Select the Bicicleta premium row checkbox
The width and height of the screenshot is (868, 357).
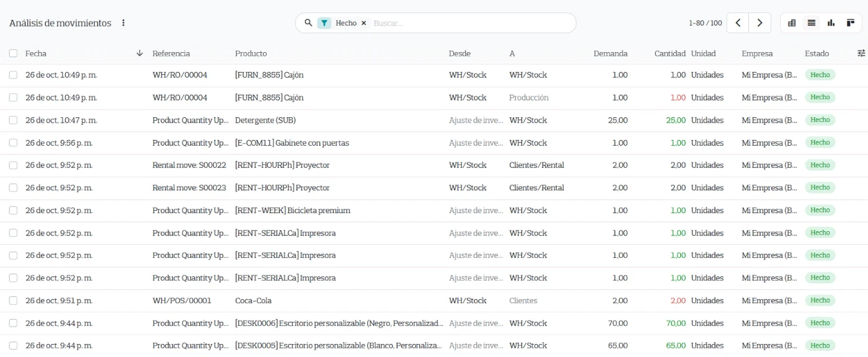point(13,210)
